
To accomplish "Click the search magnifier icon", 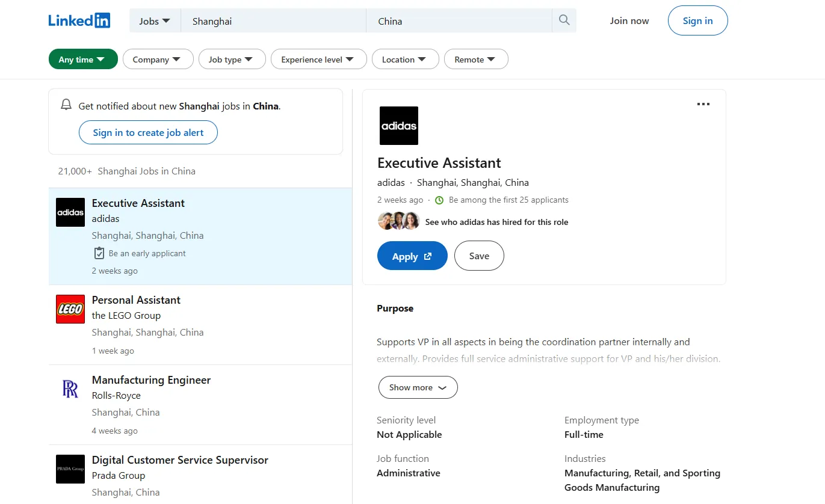I will (564, 20).
